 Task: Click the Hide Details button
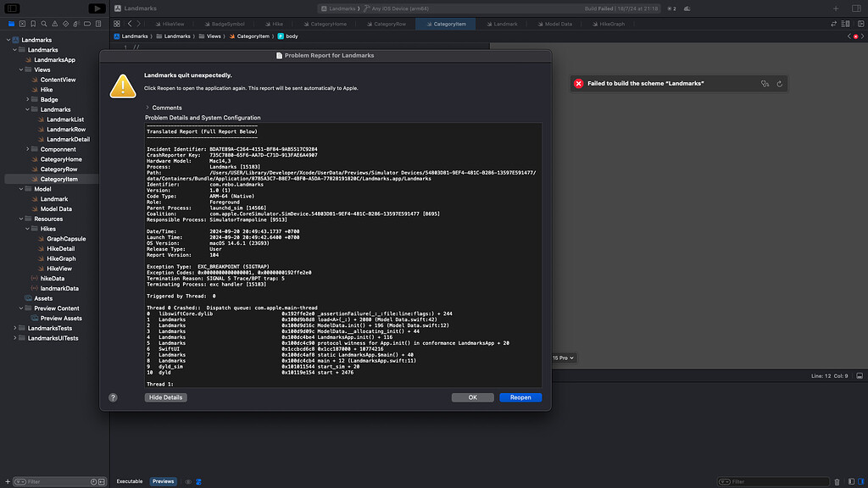point(164,397)
